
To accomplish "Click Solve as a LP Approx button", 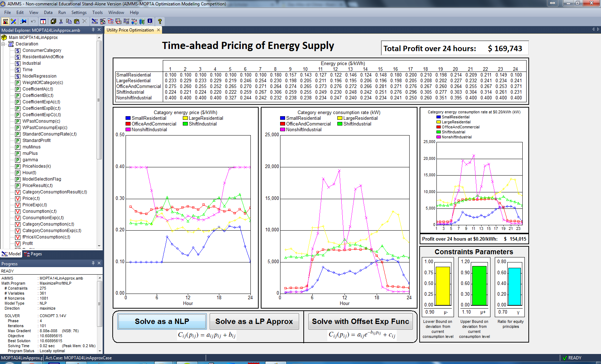I will [254, 321].
